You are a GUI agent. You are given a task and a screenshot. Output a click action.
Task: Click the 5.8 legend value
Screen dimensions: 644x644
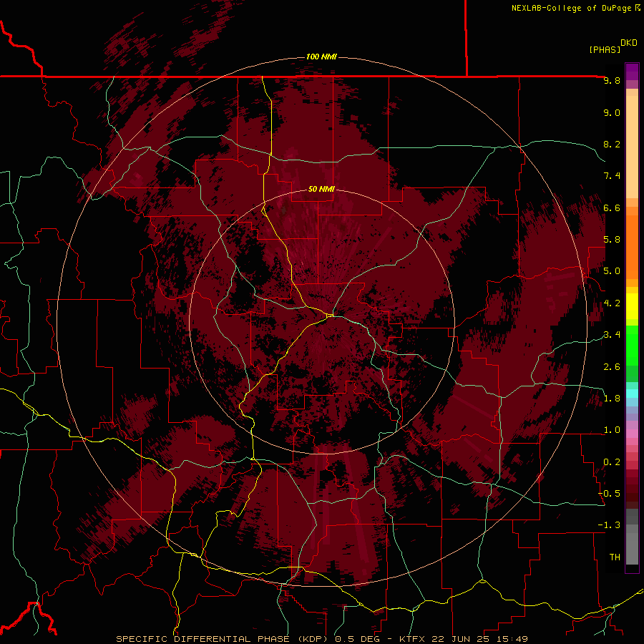[612, 240]
